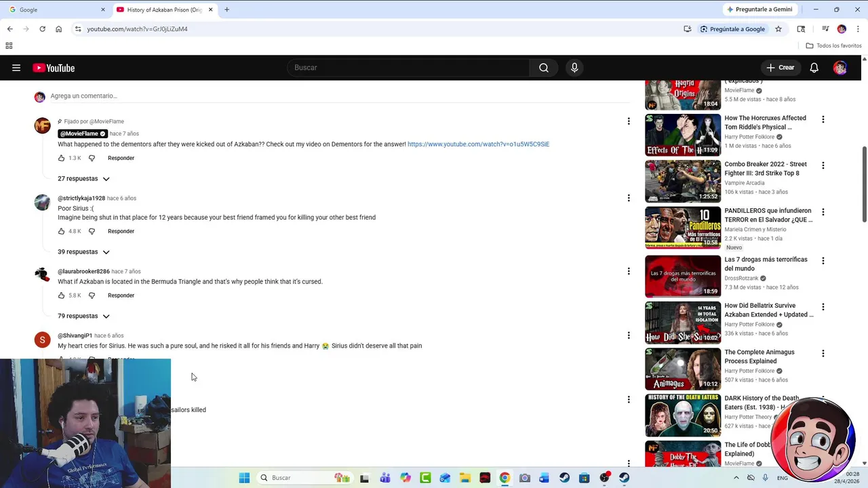
Task: Open more options for Horcruxes video
Action: click(x=823, y=119)
